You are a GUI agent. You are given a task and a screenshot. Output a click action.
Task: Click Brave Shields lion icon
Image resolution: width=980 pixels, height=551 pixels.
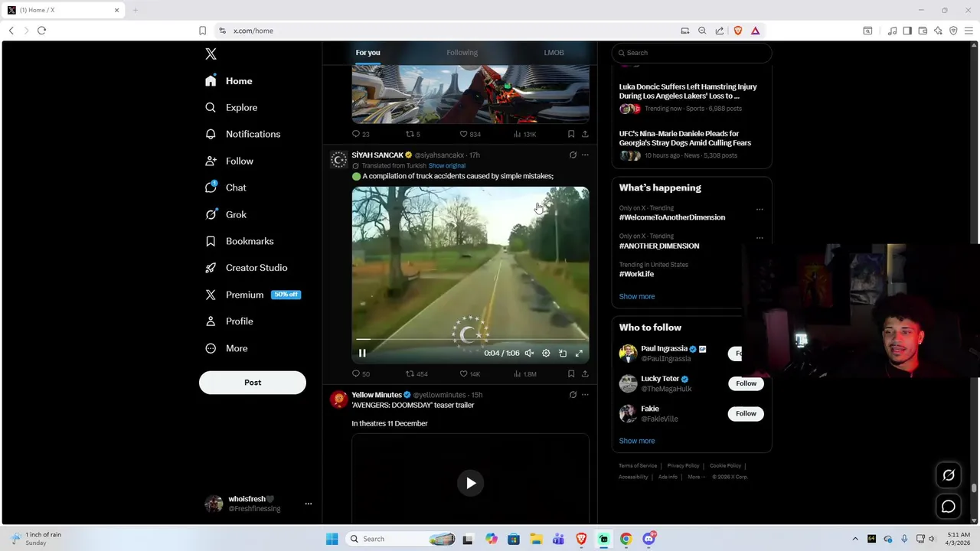738,31
